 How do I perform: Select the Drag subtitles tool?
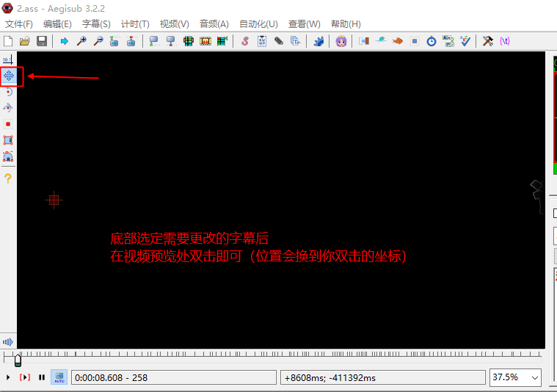click(x=9, y=76)
